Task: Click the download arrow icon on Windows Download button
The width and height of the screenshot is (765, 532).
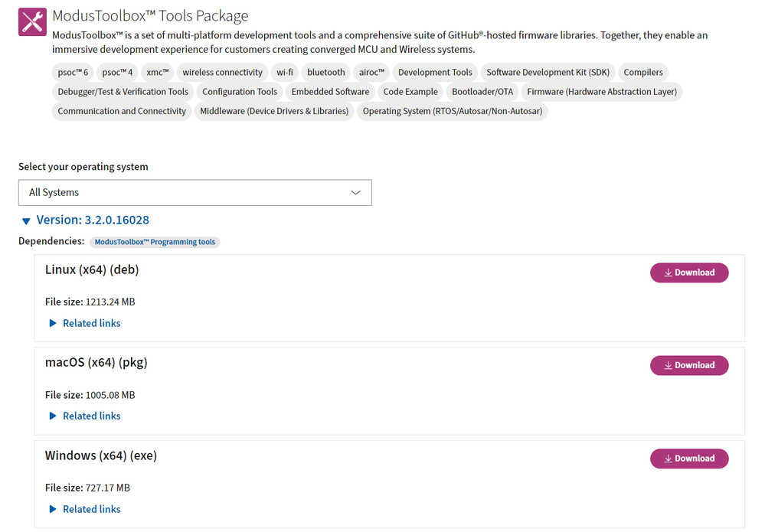Action: [x=669, y=459]
